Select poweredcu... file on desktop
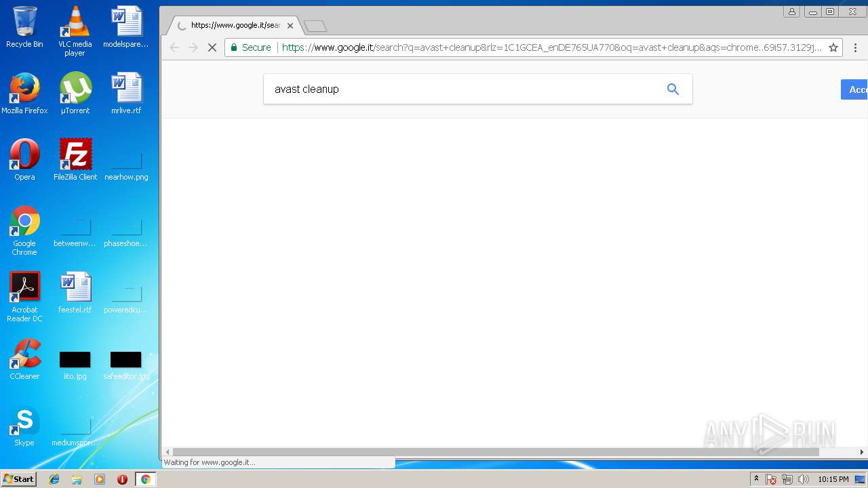 coord(125,298)
